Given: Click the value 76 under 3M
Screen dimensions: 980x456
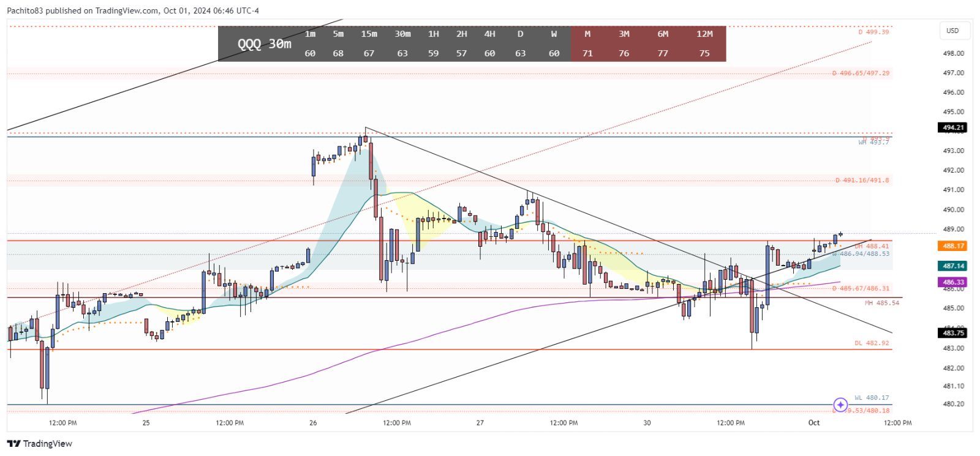Looking at the screenshot, I should point(624,54).
